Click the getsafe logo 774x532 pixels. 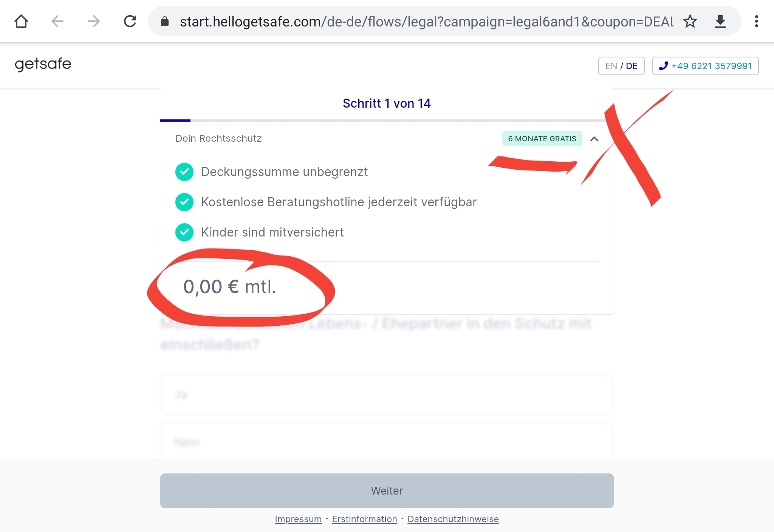[x=43, y=64]
